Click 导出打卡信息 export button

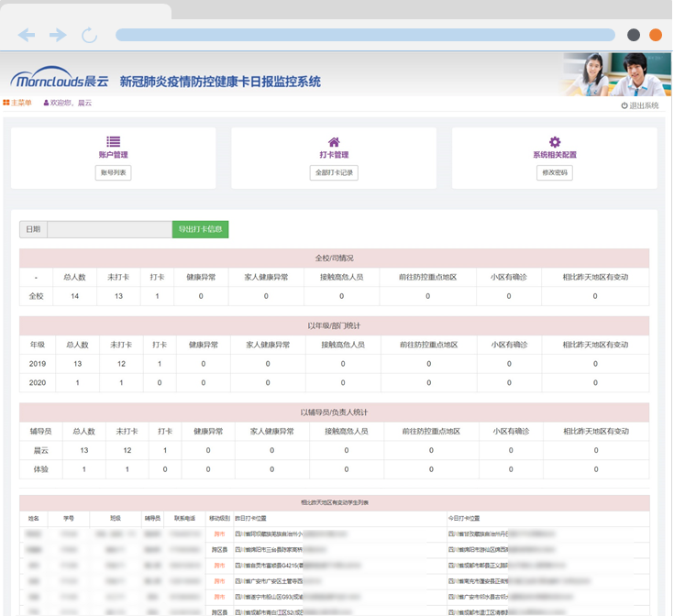[200, 229]
